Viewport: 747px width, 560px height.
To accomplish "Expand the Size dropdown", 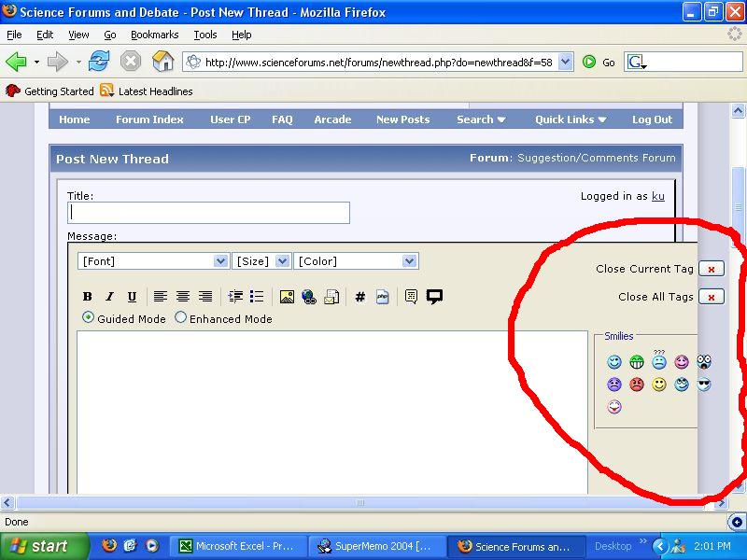I will tap(261, 261).
